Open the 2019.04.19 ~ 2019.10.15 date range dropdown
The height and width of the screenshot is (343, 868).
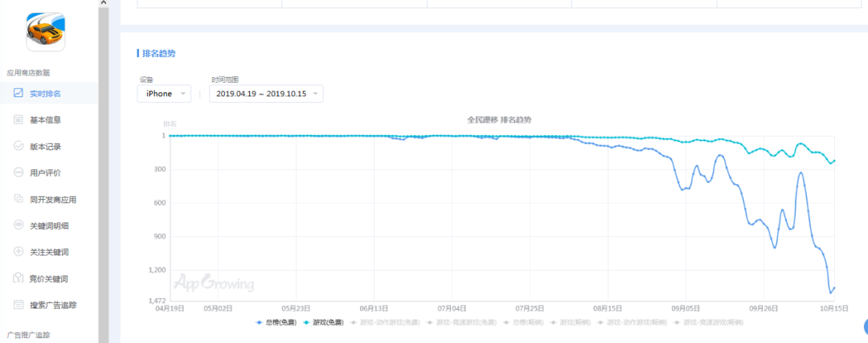pyautogui.click(x=266, y=93)
